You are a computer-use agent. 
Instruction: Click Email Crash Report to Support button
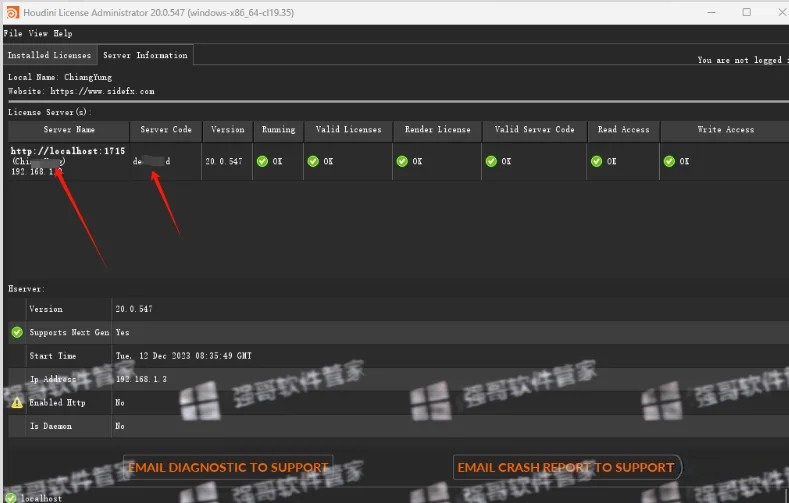[x=567, y=467]
